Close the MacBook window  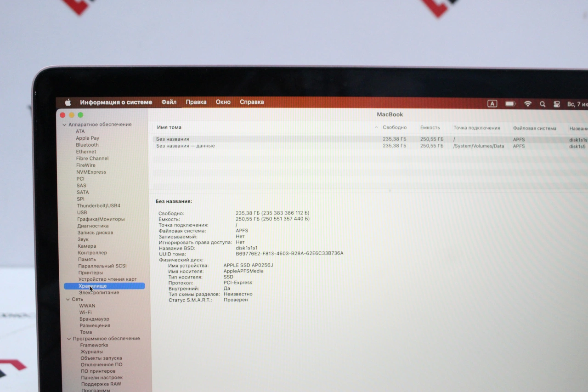[x=63, y=115]
